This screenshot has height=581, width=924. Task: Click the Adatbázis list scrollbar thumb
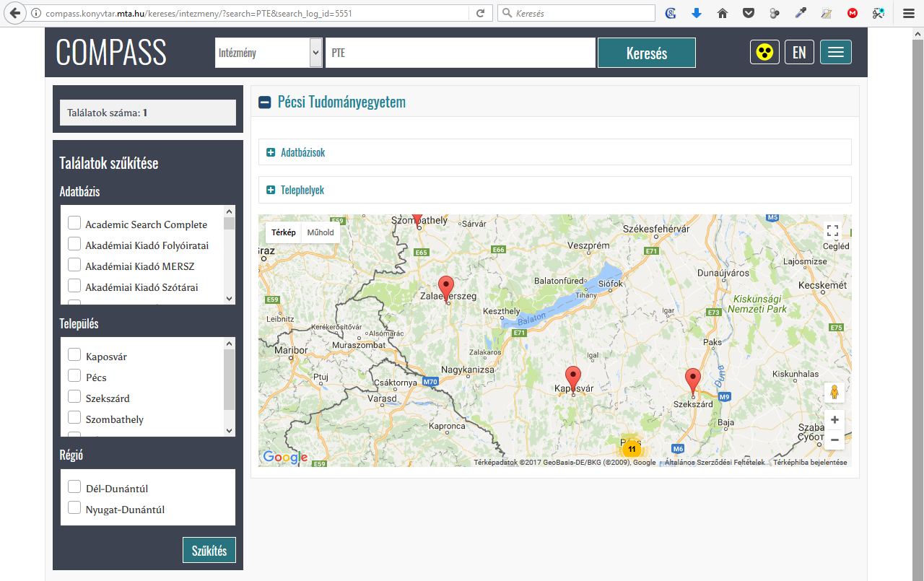click(230, 222)
